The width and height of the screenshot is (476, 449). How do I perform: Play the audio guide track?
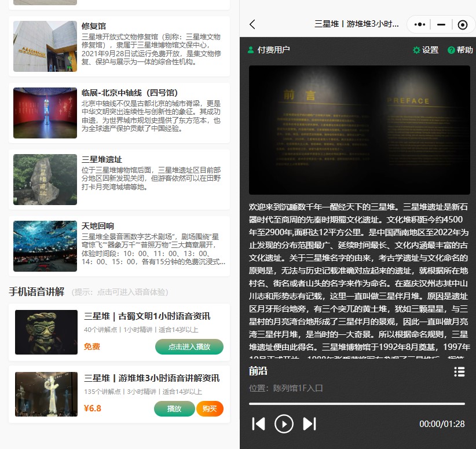(284, 424)
